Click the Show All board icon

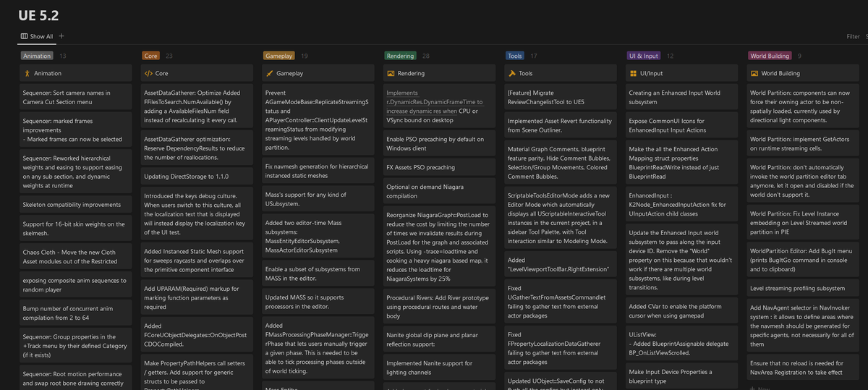[x=25, y=36]
